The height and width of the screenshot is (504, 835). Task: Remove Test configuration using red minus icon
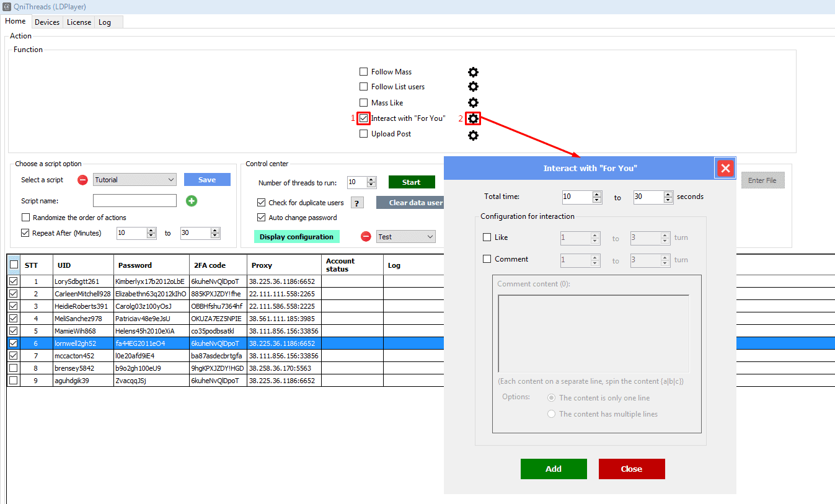click(366, 237)
